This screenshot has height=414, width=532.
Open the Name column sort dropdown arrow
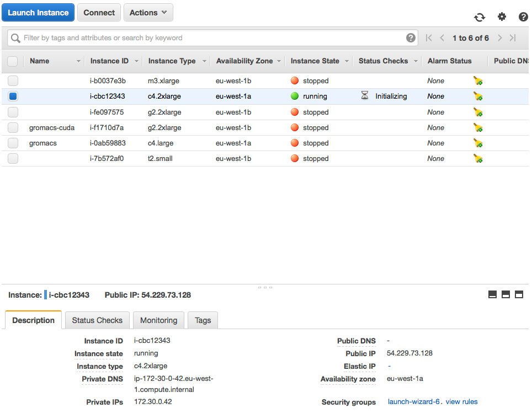pos(78,61)
